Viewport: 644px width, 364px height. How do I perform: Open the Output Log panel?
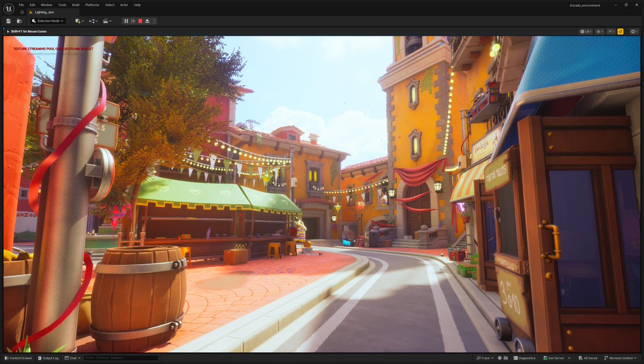(x=48, y=358)
